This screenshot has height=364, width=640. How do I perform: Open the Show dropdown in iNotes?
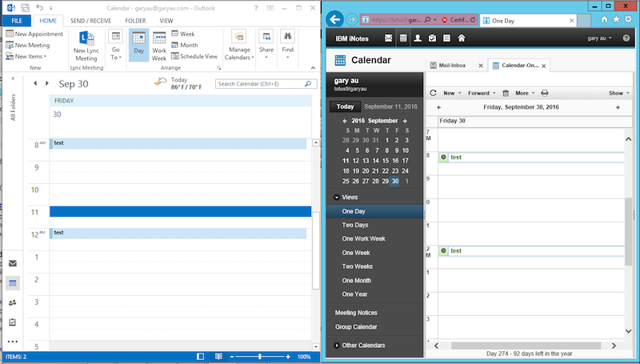point(619,93)
